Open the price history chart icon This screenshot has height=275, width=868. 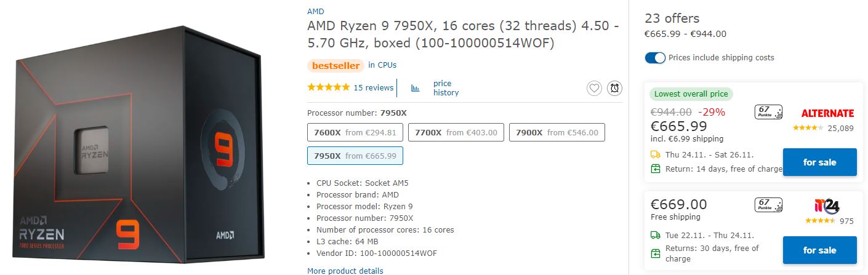tap(416, 88)
